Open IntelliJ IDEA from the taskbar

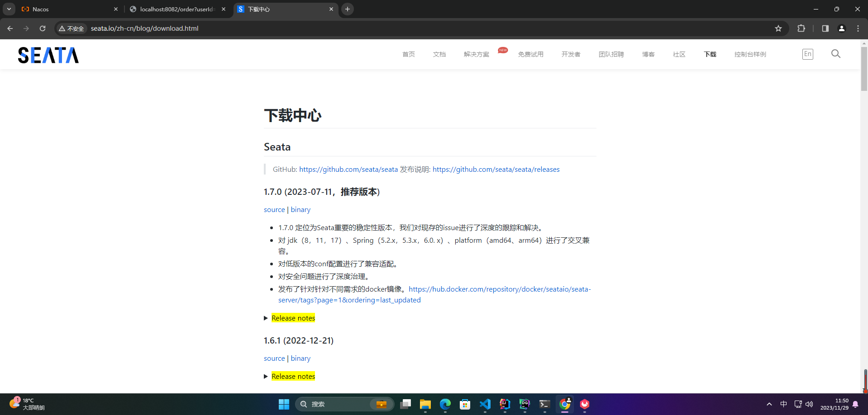click(x=505, y=404)
